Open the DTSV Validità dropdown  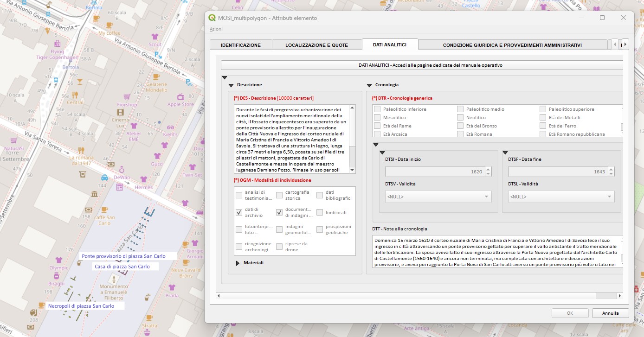click(438, 197)
